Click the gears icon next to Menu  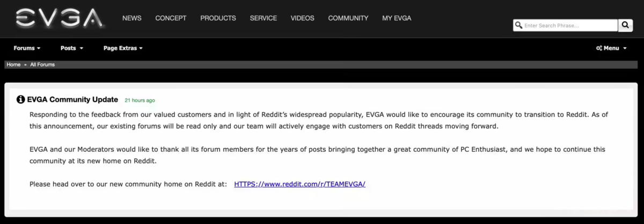[599, 48]
